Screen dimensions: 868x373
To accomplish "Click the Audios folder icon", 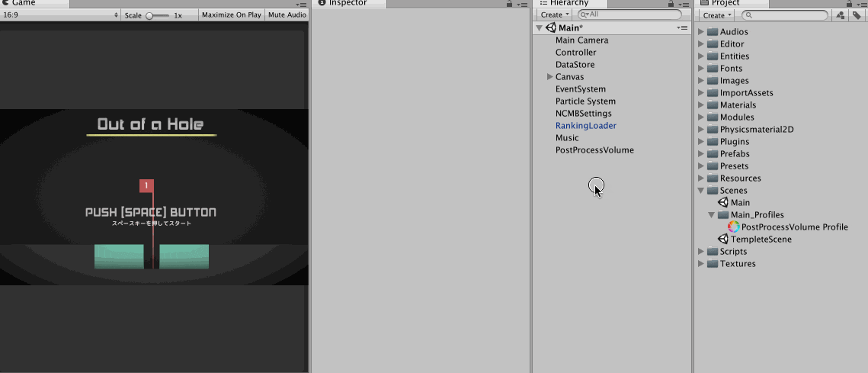I will [x=712, y=31].
